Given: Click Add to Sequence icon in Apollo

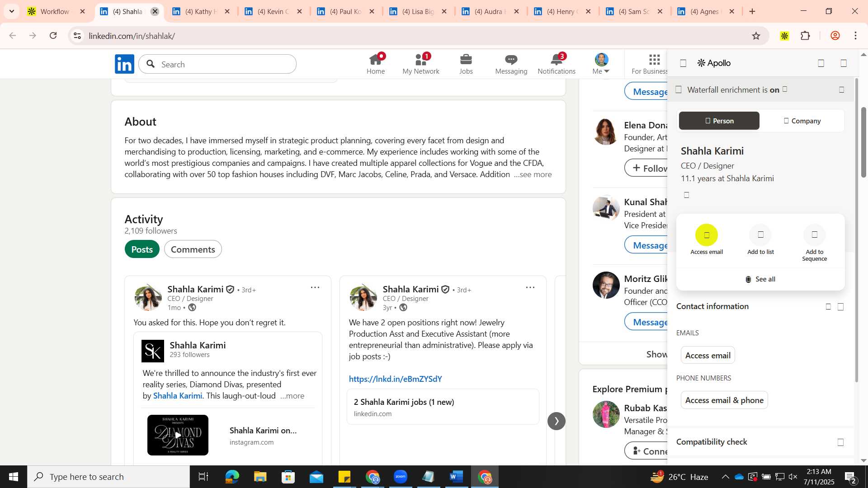Looking at the screenshot, I should tap(814, 235).
